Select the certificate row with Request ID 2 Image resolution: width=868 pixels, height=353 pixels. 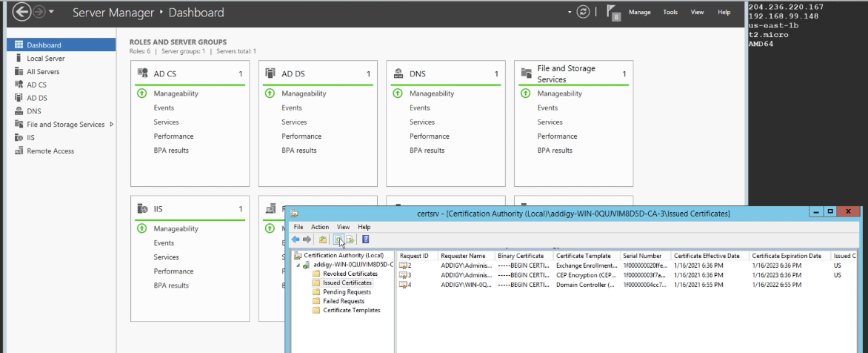[x=628, y=265]
